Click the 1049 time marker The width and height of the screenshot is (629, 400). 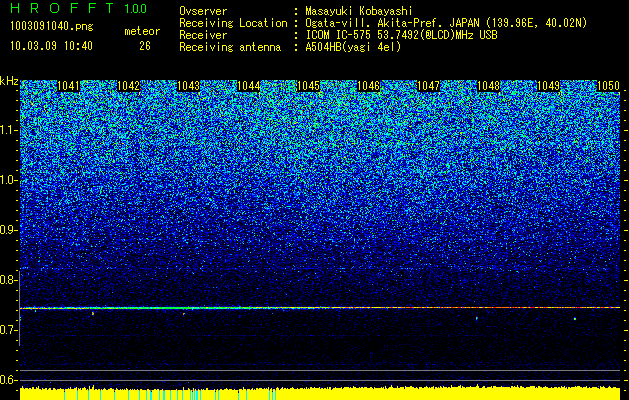coord(548,86)
